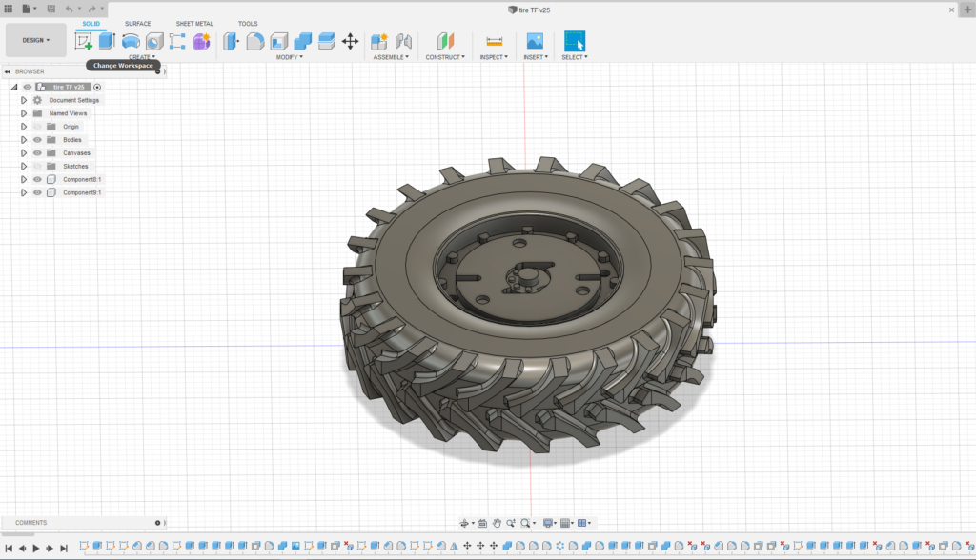Expand Component9:1 in the browser
976x560 pixels.
pyautogui.click(x=24, y=193)
